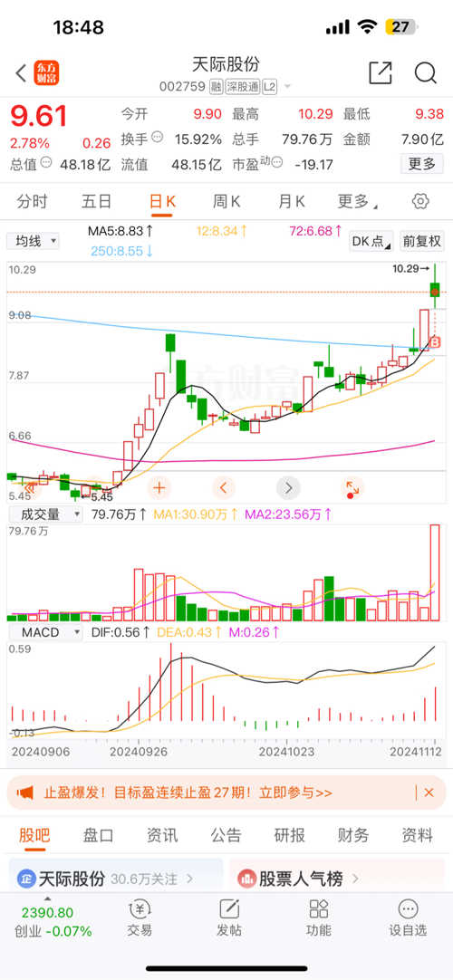Tap the 融 margin tag
Viewport: 453px width, 980px height.
(x=216, y=87)
